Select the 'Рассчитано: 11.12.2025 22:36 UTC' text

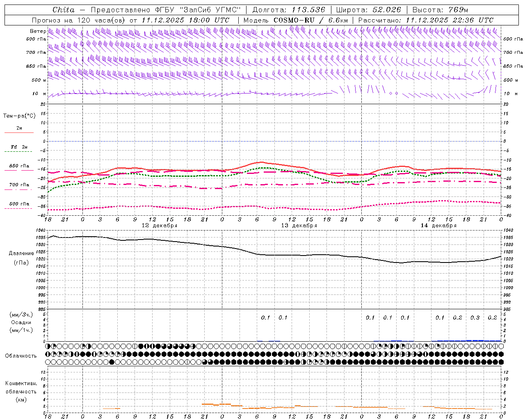pos(426,20)
